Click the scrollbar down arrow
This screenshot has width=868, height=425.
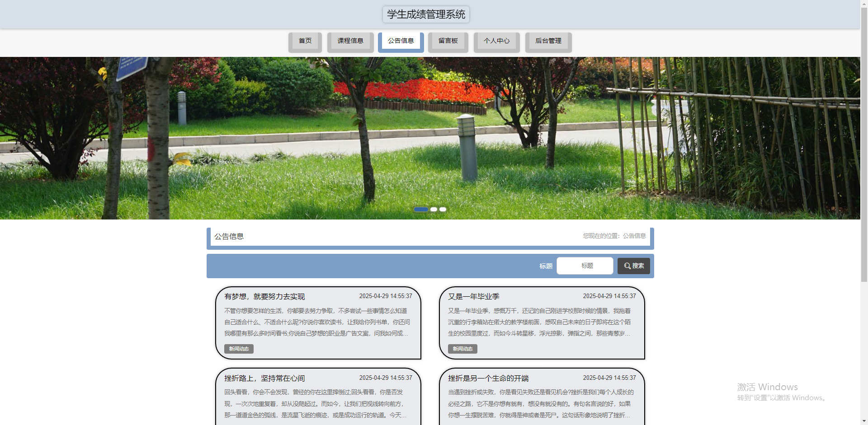tap(864, 421)
